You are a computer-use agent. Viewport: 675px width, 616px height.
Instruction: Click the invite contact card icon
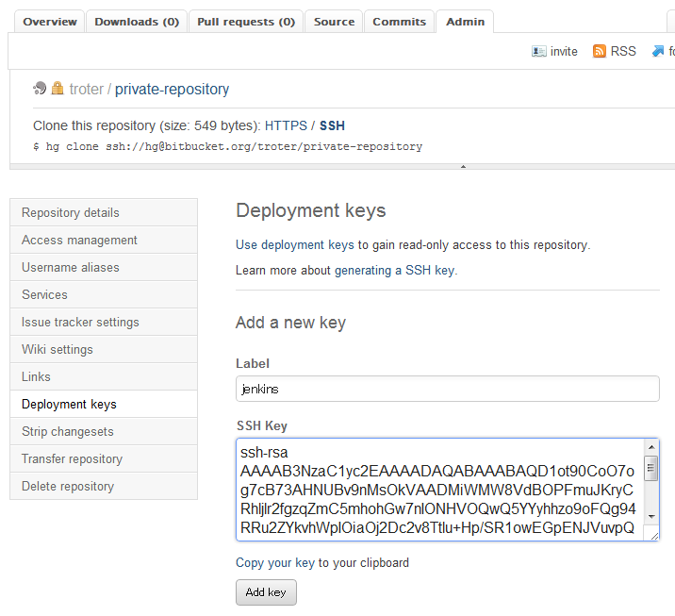538,51
